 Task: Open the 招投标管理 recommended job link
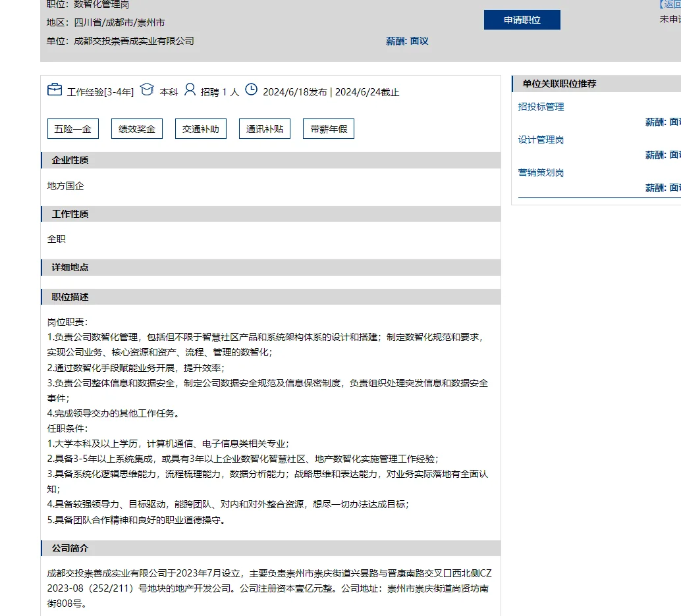coord(541,106)
